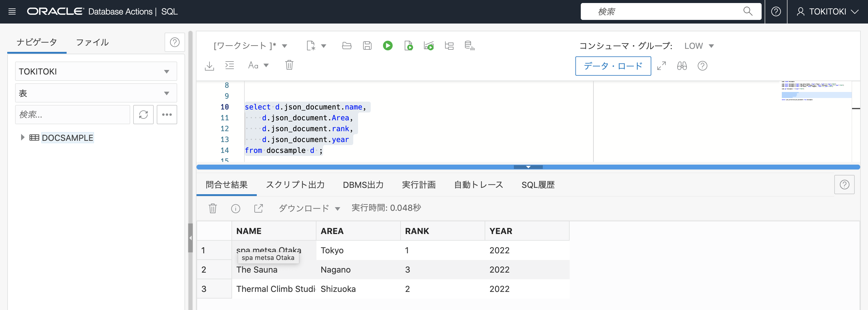Open a saved SQL file from the folder icon
The image size is (868, 310).
coord(347,46)
